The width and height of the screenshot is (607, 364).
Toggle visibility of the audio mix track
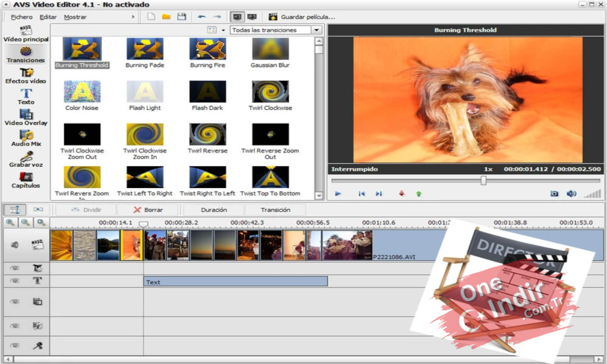[x=15, y=326]
